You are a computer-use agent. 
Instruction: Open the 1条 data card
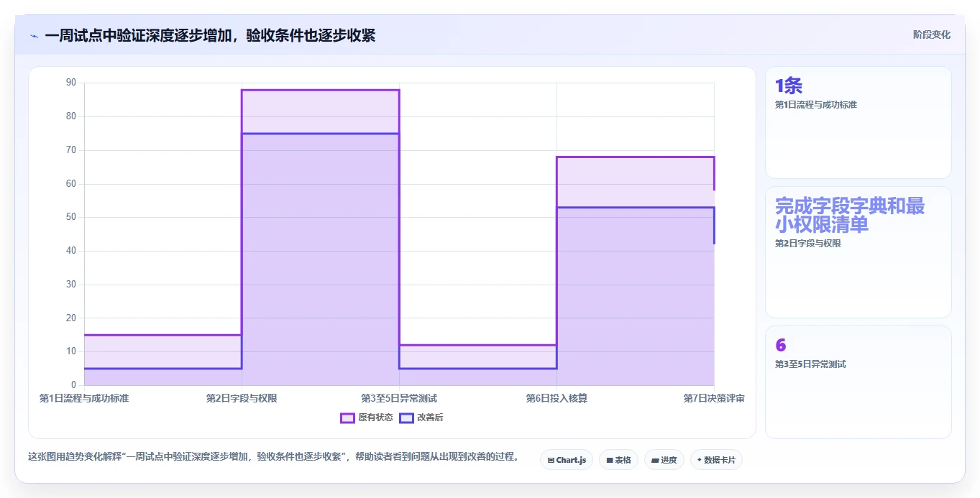pos(858,122)
